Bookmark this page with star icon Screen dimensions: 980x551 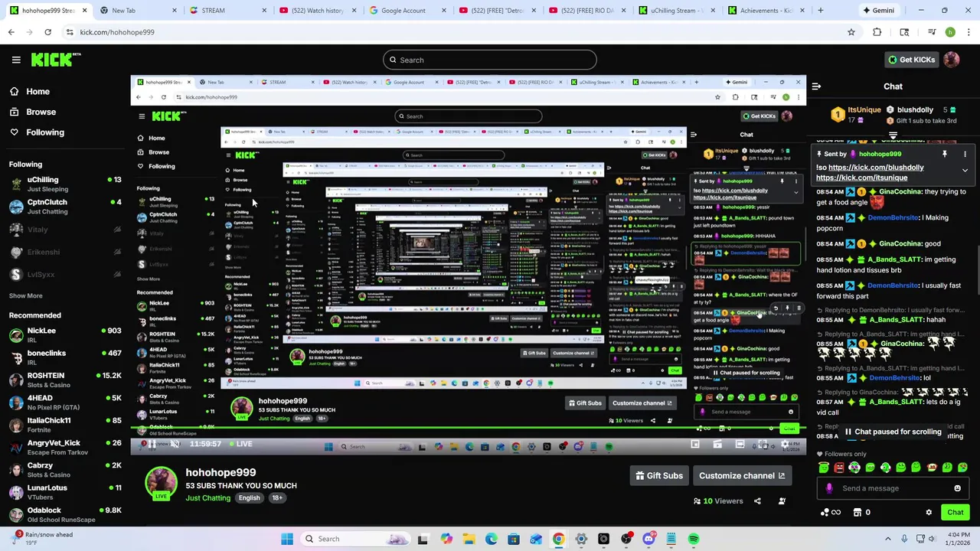pos(851,32)
